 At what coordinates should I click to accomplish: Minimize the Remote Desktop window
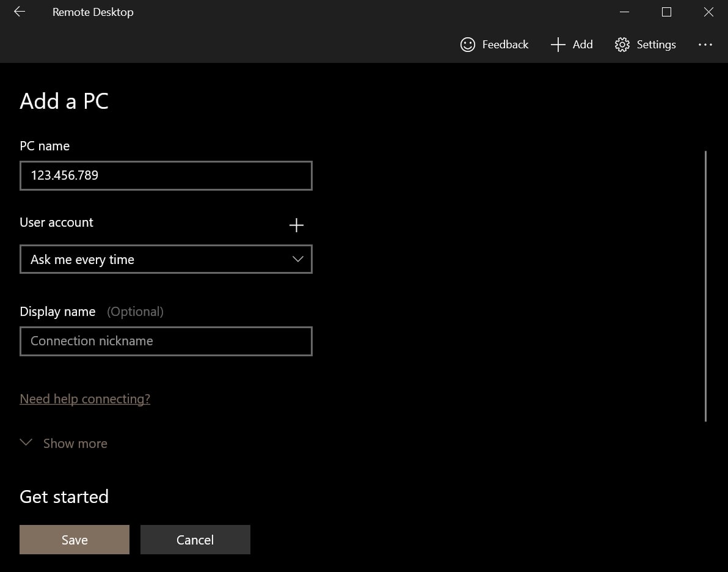[624, 12]
